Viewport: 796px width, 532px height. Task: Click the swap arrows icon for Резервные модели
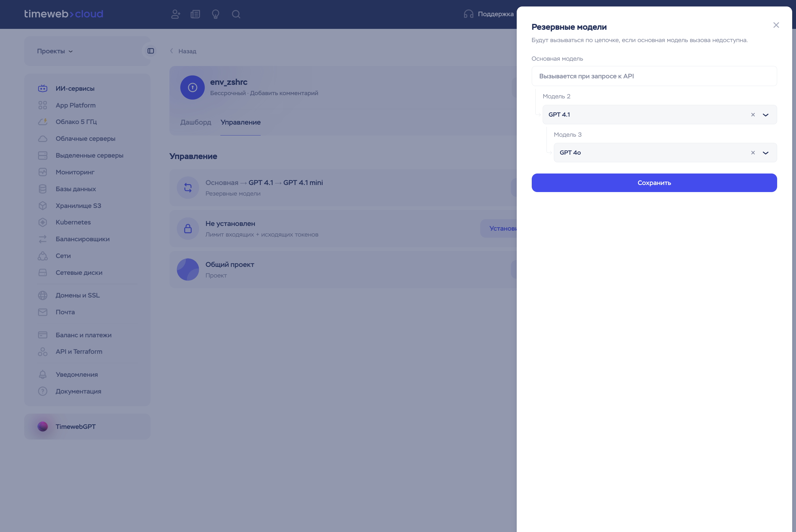point(188,188)
